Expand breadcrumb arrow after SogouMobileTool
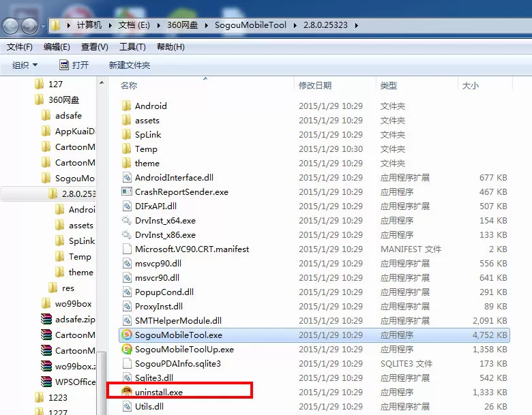The image size is (532, 415). click(295, 25)
